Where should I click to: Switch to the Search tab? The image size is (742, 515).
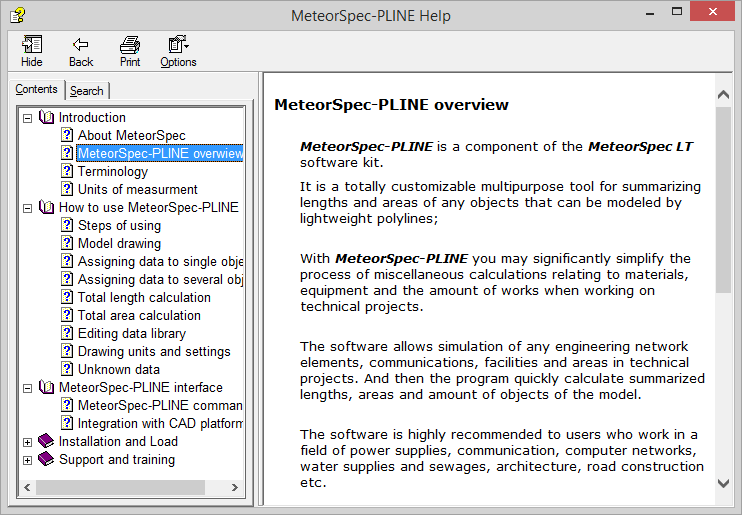(87, 90)
